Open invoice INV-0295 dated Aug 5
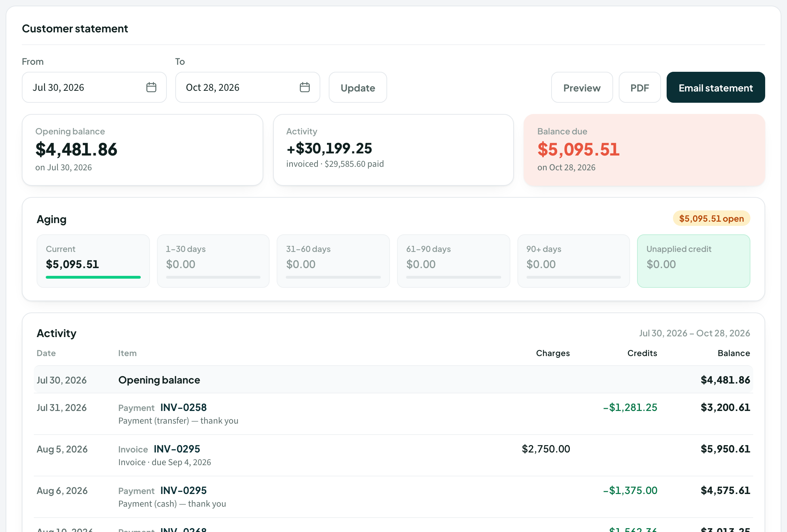This screenshot has width=787, height=532. 177,449
